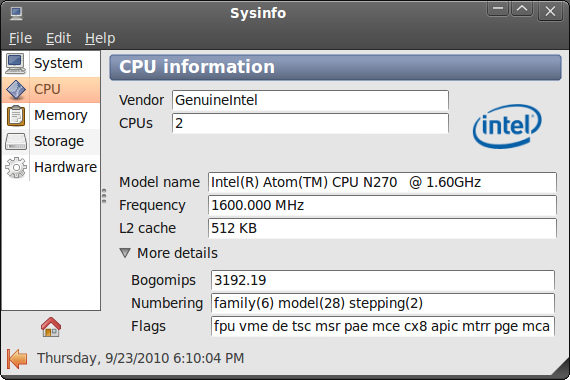The image size is (570, 380).
Task: Click the Flags label
Action: coord(148,326)
